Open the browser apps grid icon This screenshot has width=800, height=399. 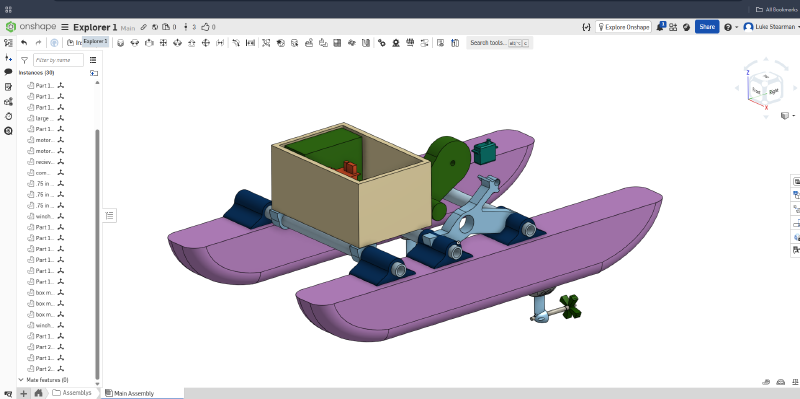click(8, 9)
